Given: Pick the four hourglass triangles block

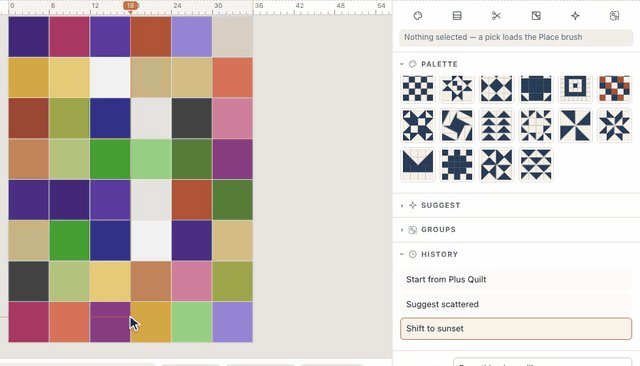Looking at the screenshot, I should (496, 165).
